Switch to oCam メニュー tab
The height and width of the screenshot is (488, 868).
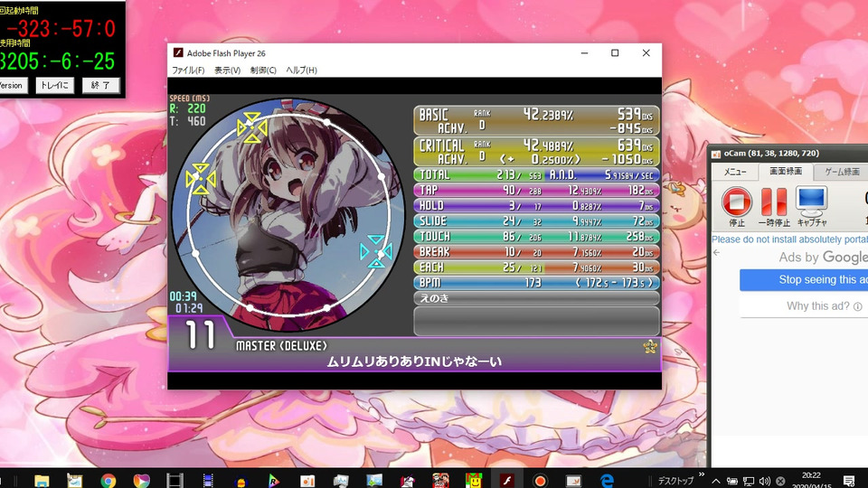[x=735, y=172]
